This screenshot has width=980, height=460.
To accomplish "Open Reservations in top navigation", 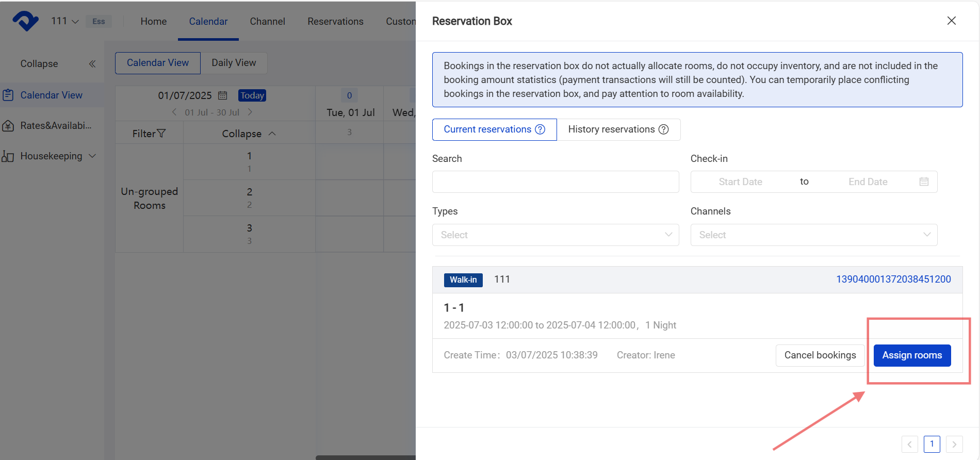I will pos(335,21).
